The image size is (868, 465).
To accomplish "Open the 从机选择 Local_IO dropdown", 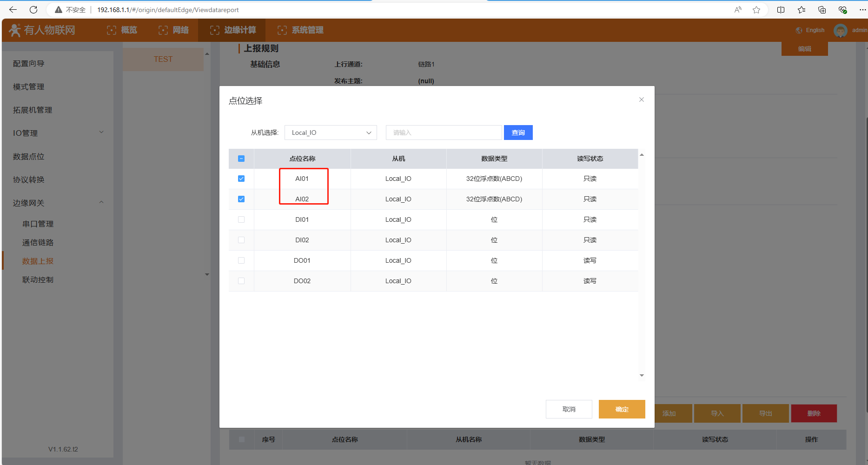I will coord(331,133).
